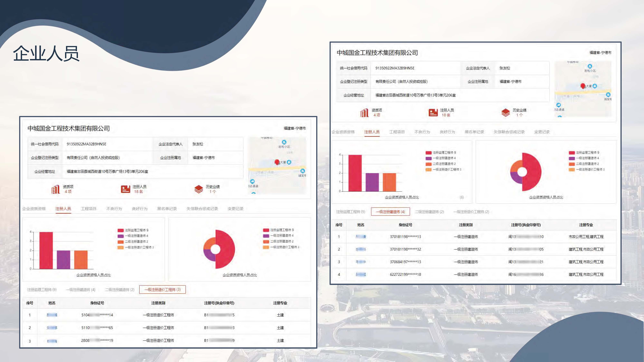Select 一级注册建造师 (4) sub-tab in right panel
Screen dimensions: 644x362
tap(390, 212)
